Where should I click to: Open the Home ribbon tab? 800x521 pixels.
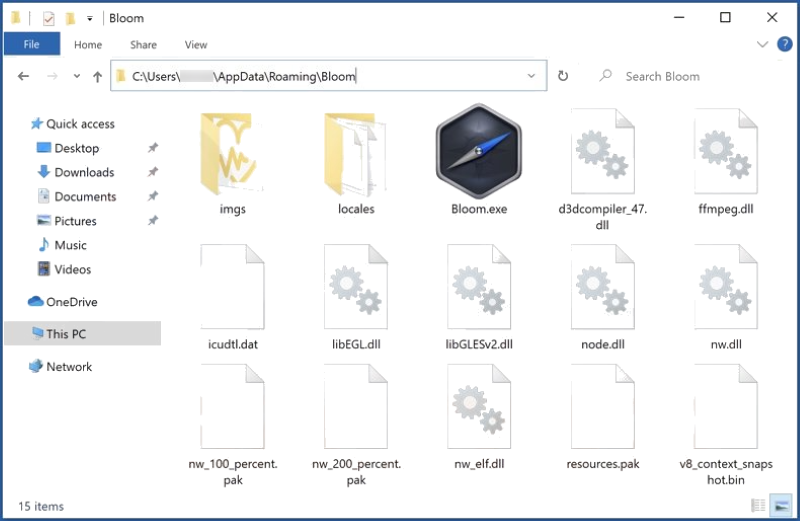(x=88, y=45)
